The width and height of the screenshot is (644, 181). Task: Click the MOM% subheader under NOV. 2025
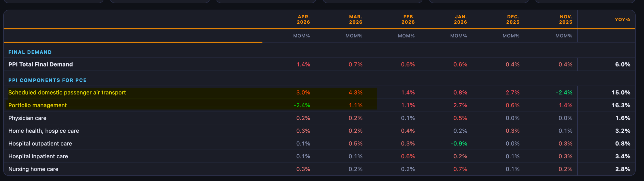[x=564, y=36]
